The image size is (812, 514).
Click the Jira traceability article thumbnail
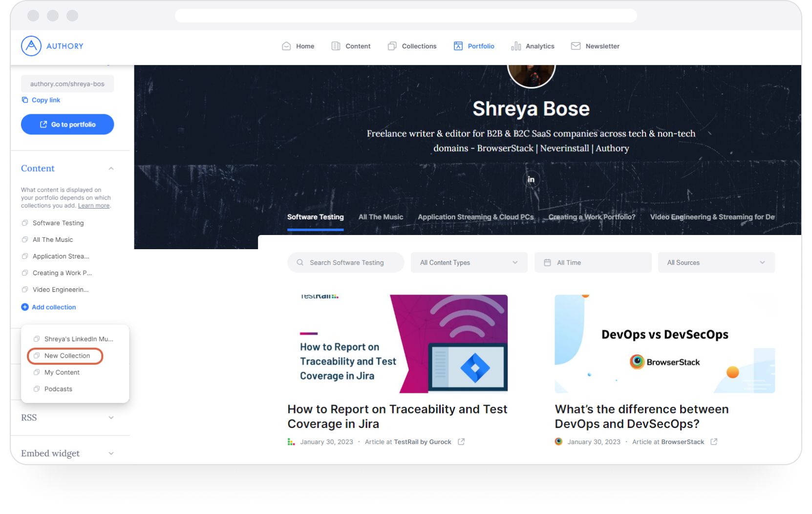[398, 343]
